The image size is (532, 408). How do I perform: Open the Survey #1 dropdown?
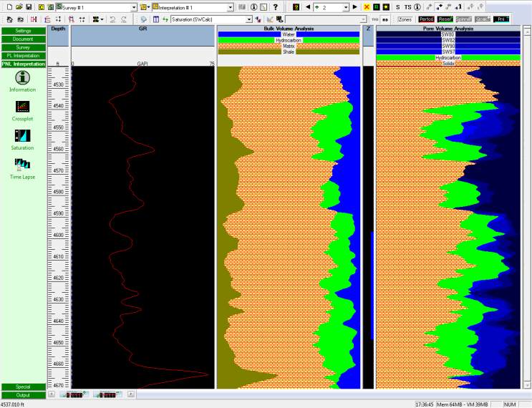(x=134, y=7)
